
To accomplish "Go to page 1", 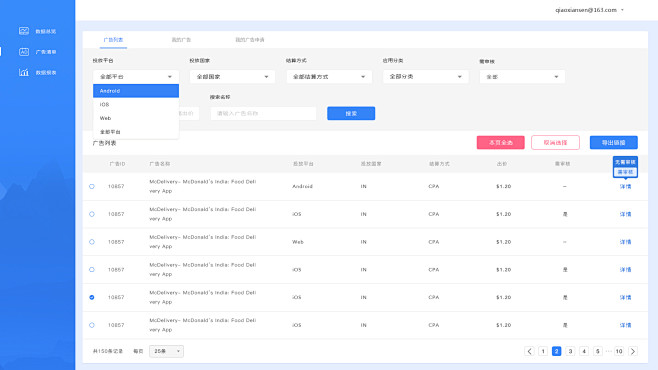I will 543,351.
